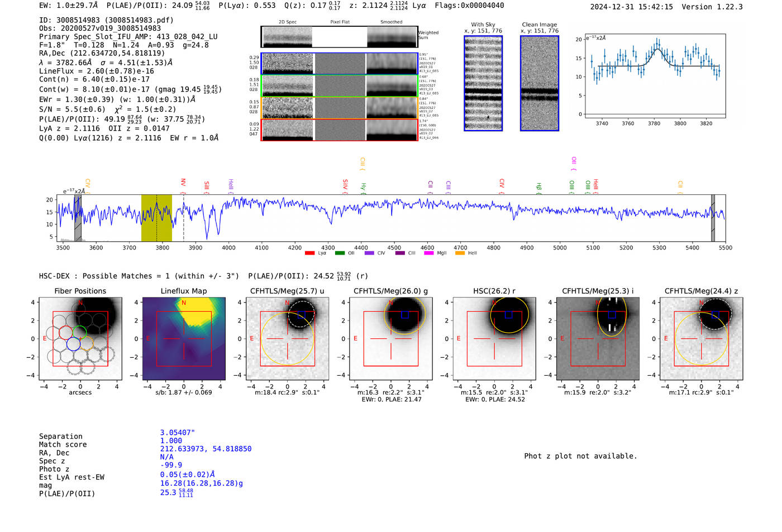The image size is (782, 532).
Task: Click the match score value 1.000
Action: tap(171, 441)
